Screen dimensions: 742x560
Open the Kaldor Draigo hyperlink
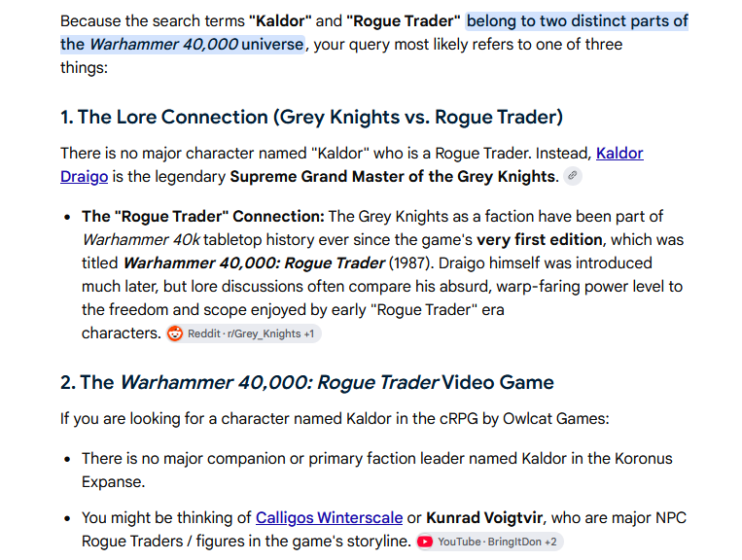point(618,154)
